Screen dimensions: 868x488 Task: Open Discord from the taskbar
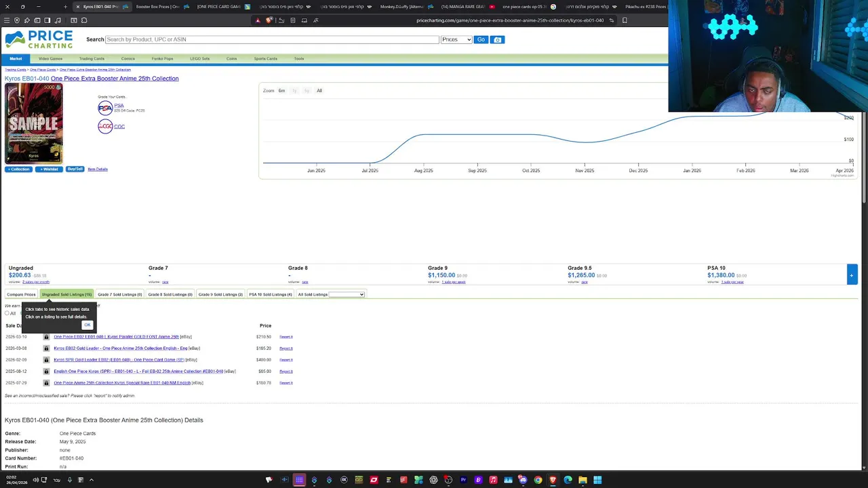coord(523,480)
